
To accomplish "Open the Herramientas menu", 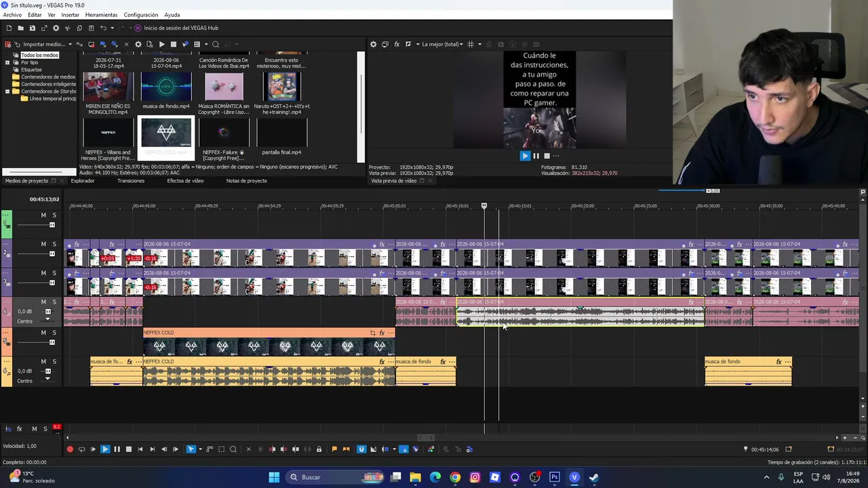I will pyautogui.click(x=101, y=15).
